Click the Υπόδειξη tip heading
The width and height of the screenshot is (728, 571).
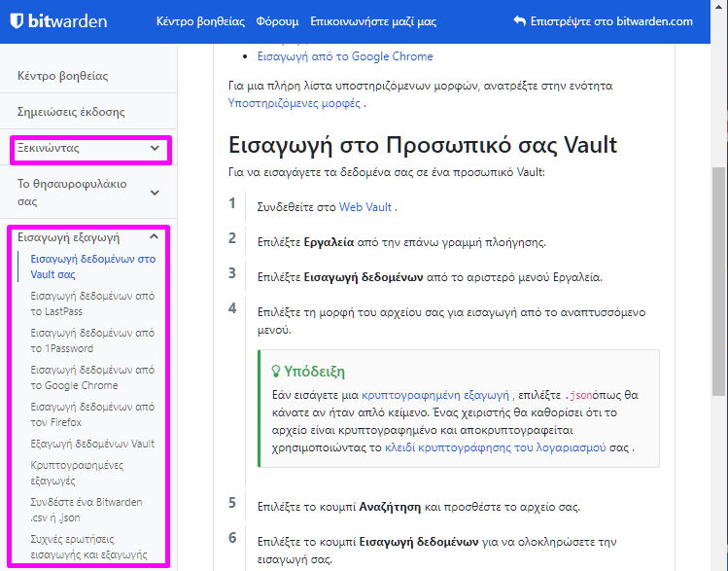(x=314, y=372)
